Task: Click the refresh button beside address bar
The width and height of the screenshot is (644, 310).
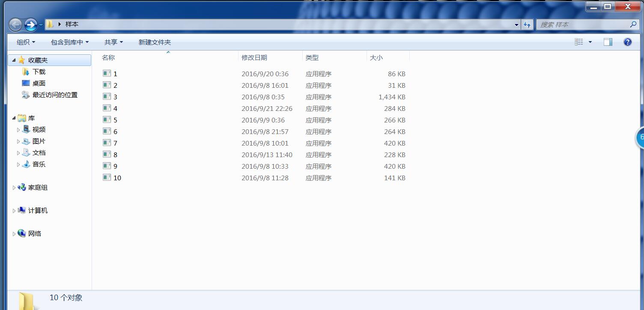Action: [x=527, y=25]
